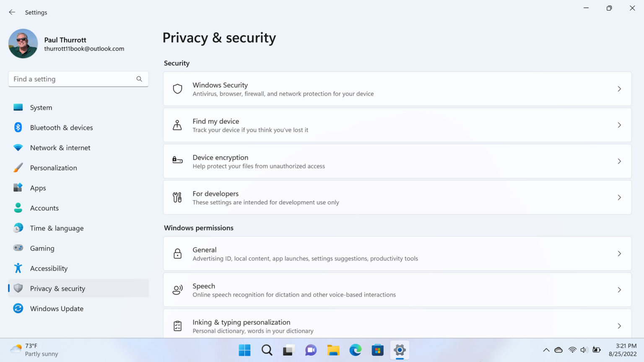Select Bluetooth & devices in the sidebar
This screenshot has width=644, height=362.
tap(61, 127)
